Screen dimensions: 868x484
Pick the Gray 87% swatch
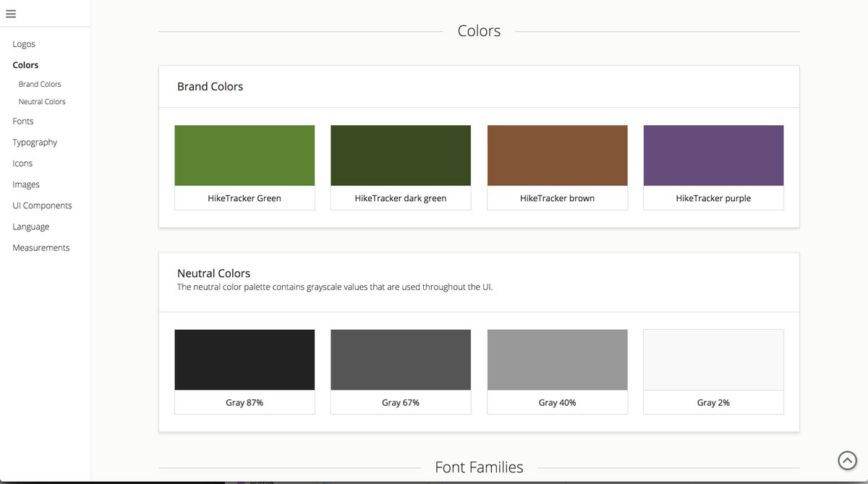(x=244, y=360)
